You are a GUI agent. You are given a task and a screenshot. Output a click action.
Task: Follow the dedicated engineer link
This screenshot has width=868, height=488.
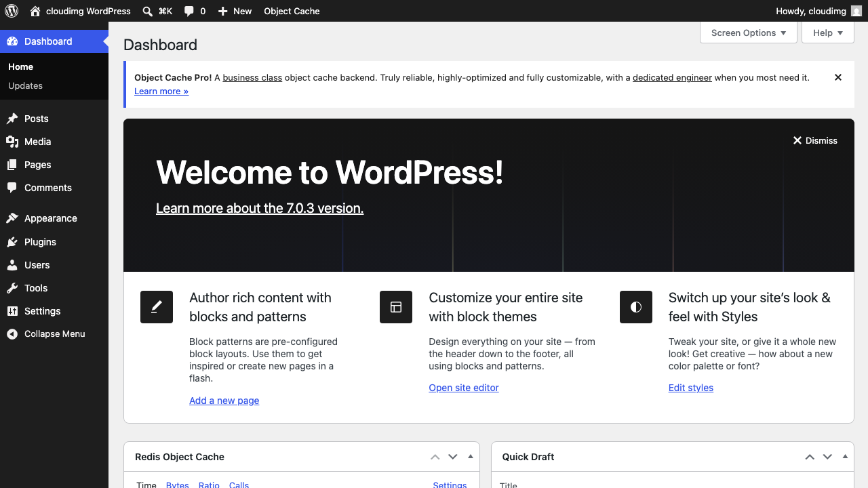672,77
